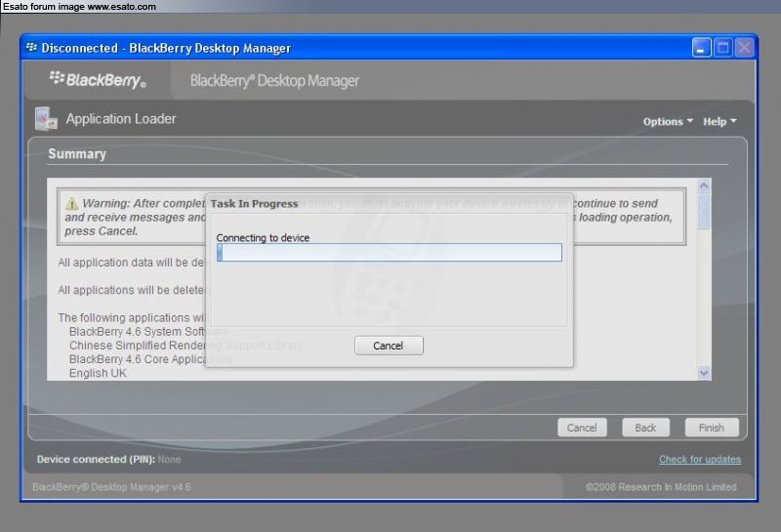
Task: Click the 'Application Loader' title text
Action: click(121, 118)
